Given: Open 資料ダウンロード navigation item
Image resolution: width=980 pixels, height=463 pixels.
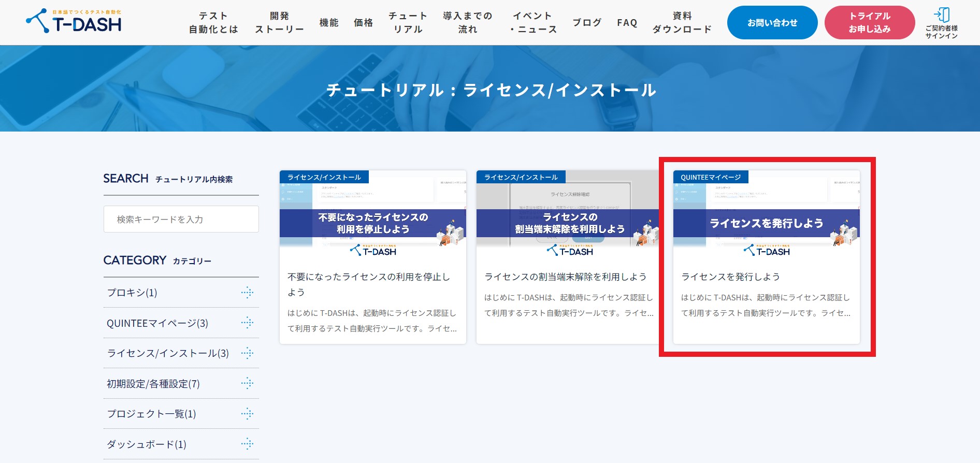Looking at the screenshot, I should click(682, 23).
